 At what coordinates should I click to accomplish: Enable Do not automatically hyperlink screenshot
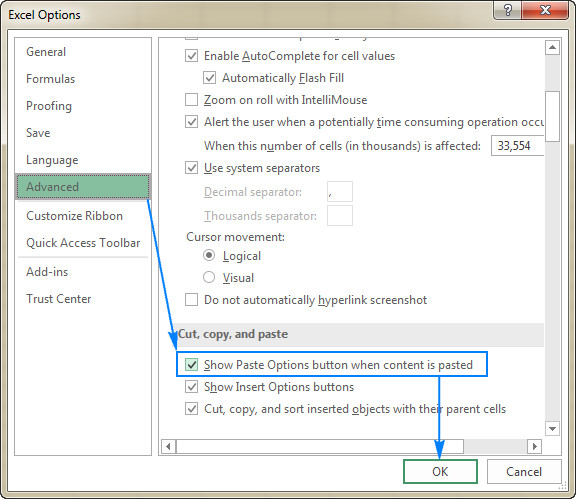[x=191, y=300]
